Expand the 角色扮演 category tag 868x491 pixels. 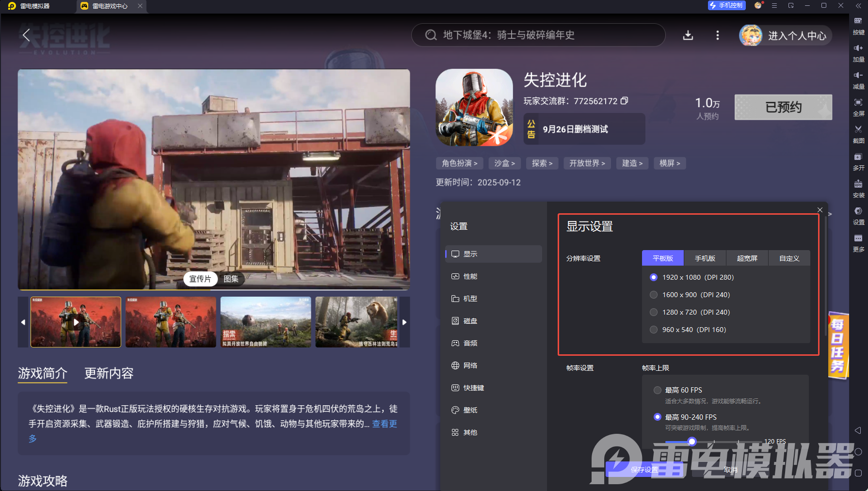[x=459, y=163]
